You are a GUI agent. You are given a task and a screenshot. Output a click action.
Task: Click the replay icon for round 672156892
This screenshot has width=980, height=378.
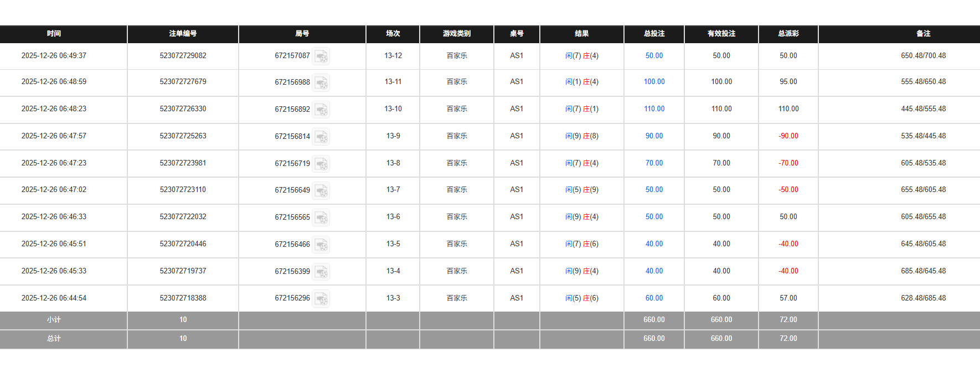(321, 110)
